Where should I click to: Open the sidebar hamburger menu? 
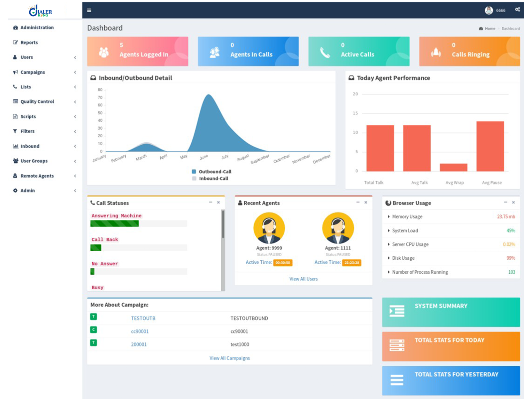coord(89,10)
